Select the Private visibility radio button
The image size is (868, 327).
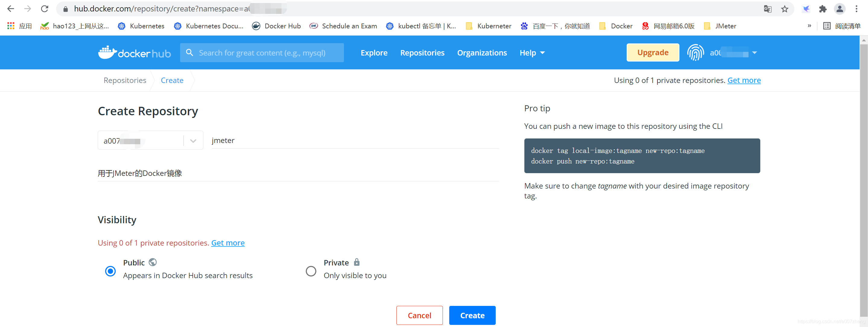pyautogui.click(x=311, y=271)
